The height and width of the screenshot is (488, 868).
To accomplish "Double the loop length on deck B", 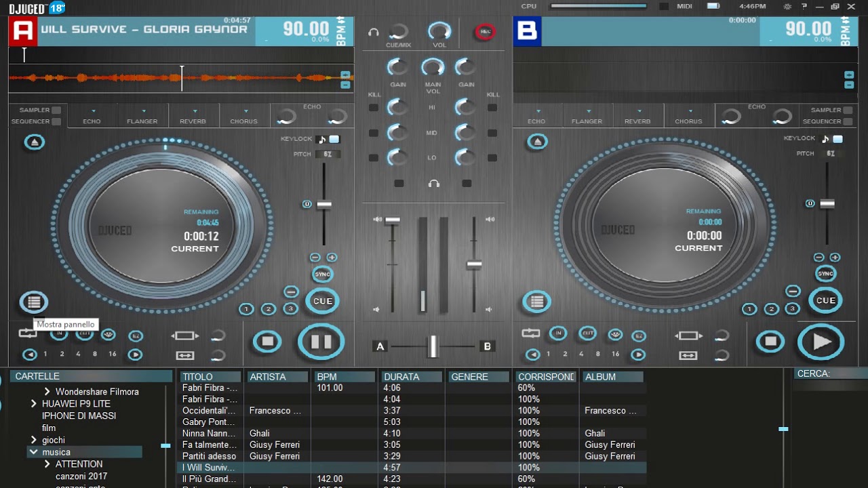I will tap(638, 354).
